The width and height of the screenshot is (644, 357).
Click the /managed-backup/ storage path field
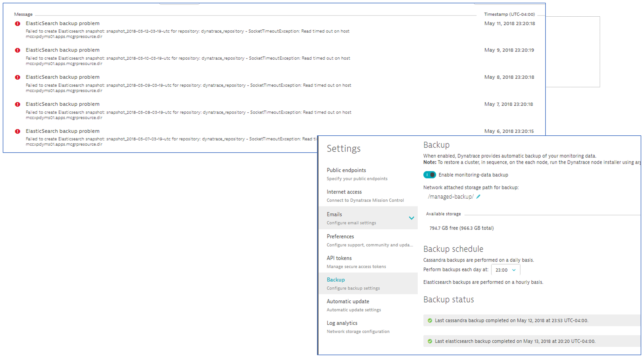coord(450,197)
